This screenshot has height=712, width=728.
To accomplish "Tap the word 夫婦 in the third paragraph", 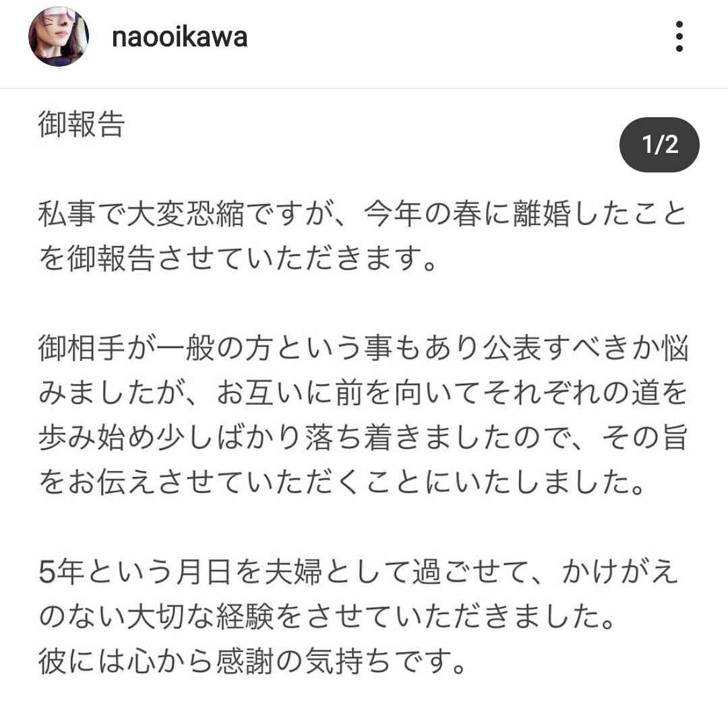I will pos(293,571).
